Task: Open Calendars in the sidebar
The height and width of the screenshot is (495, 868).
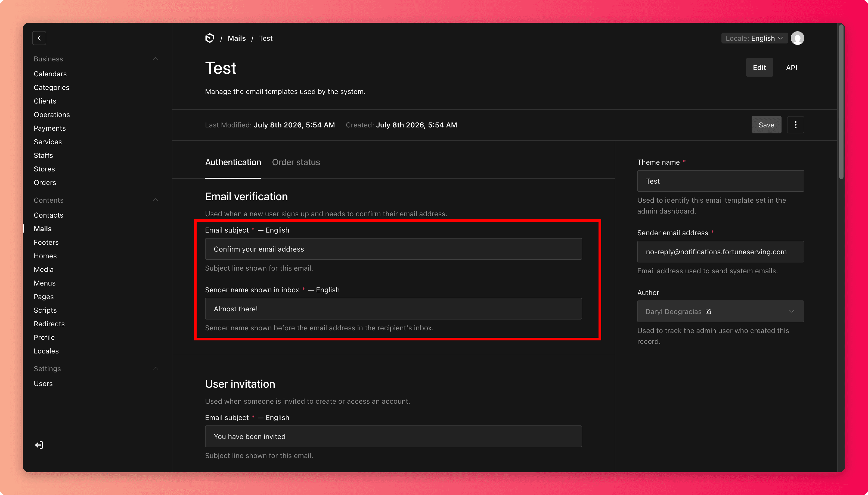Action: pyautogui.click(x=50, y=74)
